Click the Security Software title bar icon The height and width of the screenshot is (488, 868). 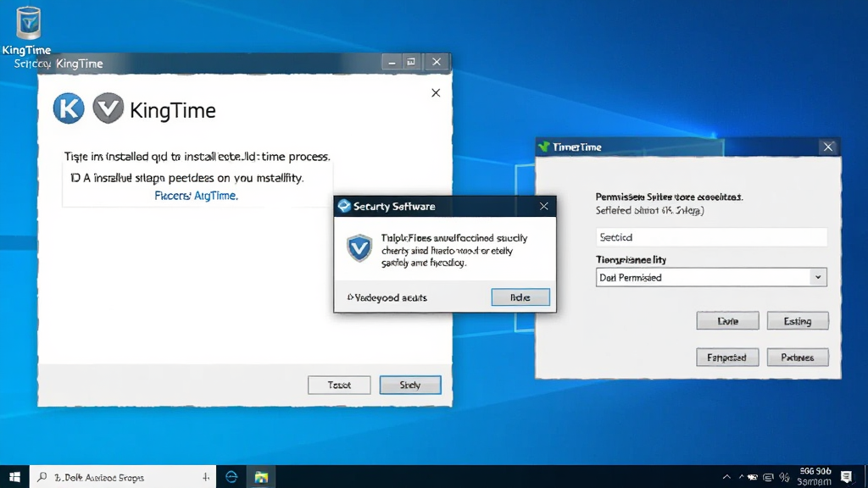coord(344,206)
